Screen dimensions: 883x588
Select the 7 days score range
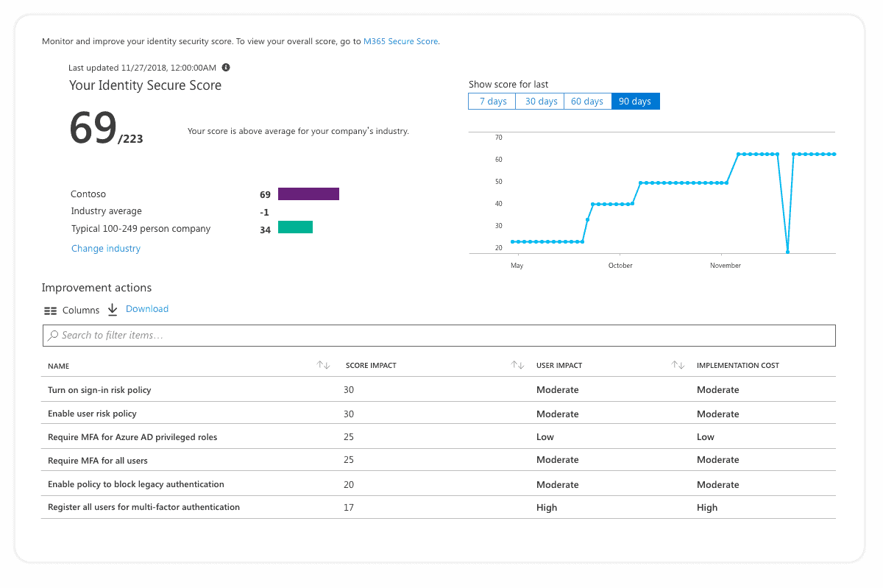492,101
